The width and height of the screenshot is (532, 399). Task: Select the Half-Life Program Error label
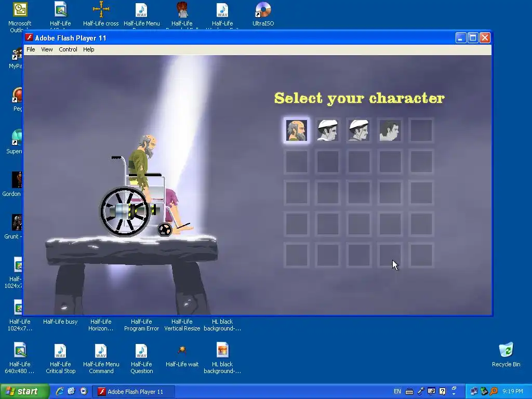(x=141, y=325)
